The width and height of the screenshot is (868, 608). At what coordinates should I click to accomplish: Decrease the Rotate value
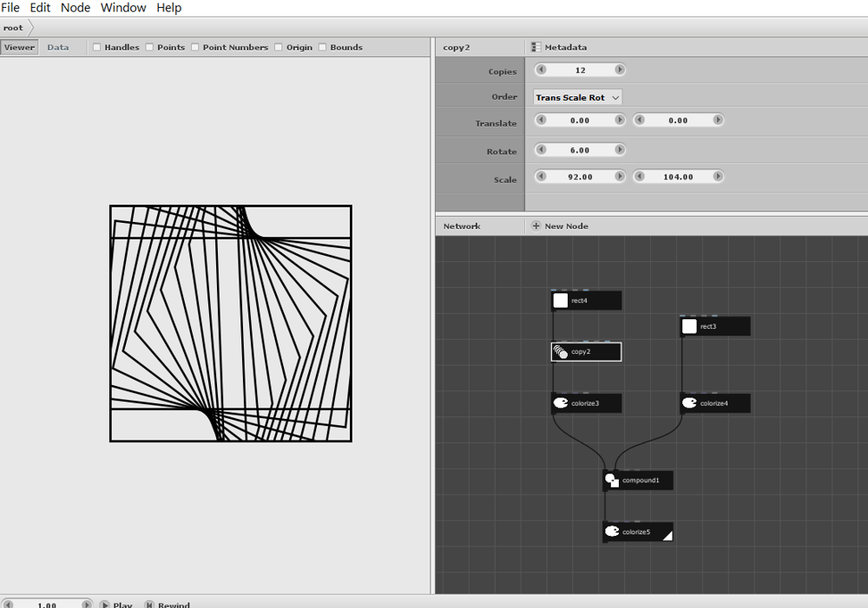click(x=542, y=149)
